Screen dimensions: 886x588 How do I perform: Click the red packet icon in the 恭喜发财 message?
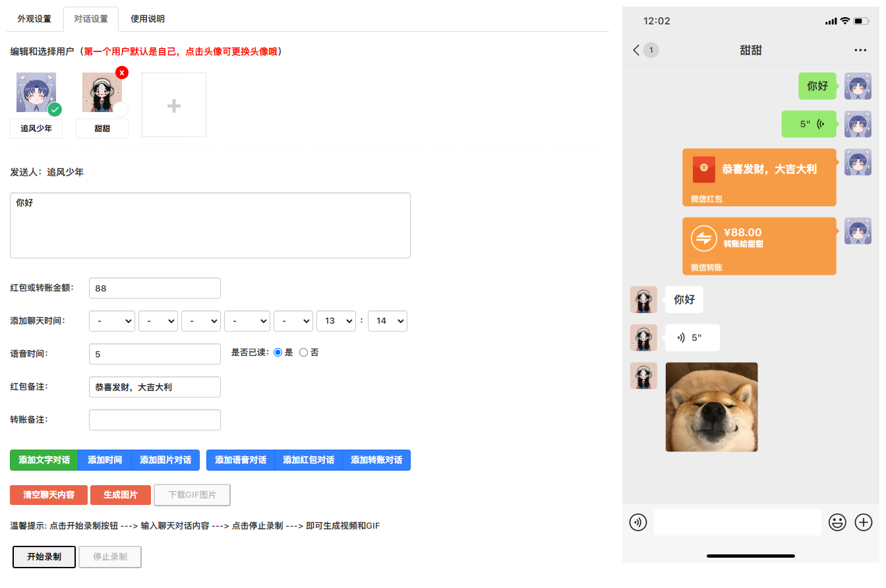coord(703,169)
